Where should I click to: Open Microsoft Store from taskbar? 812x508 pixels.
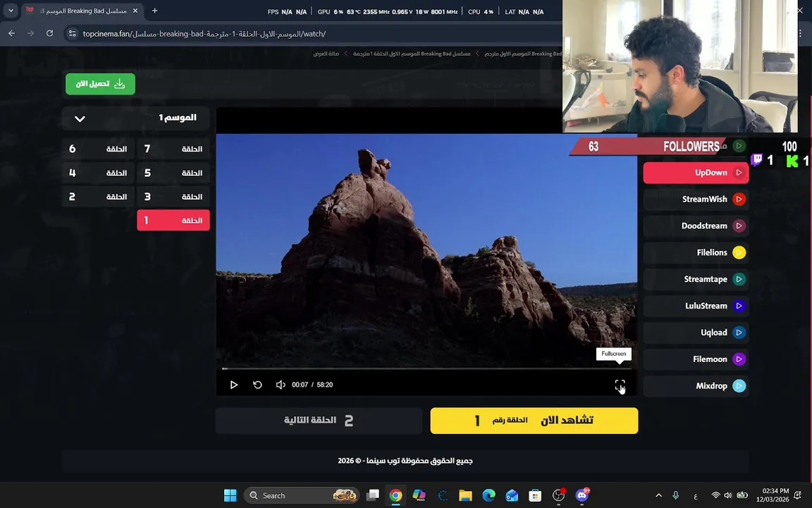tap(535, 495)
